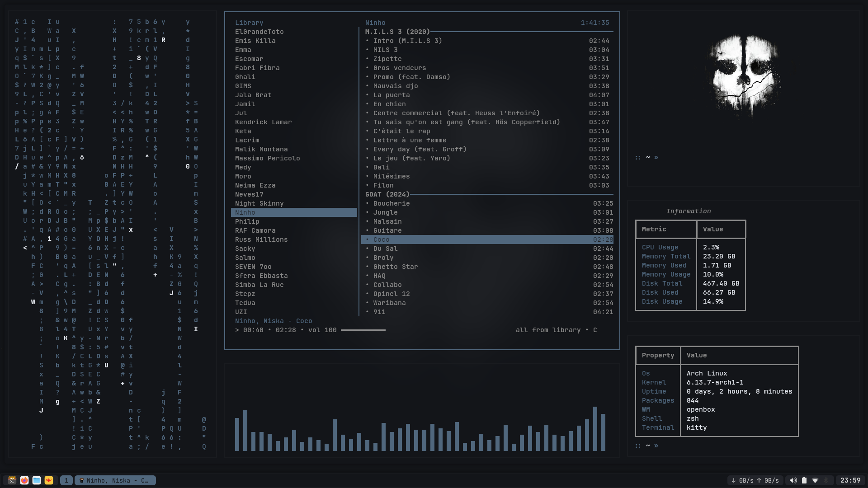868x488 pixels.
Task: Select artist ElGrandeToto in Library
Action: [x=259, y=32]
